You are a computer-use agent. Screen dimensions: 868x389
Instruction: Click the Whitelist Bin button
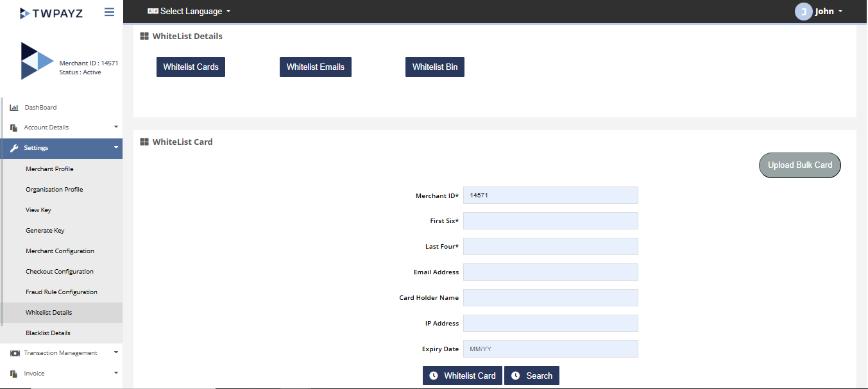tap(434, 67)
